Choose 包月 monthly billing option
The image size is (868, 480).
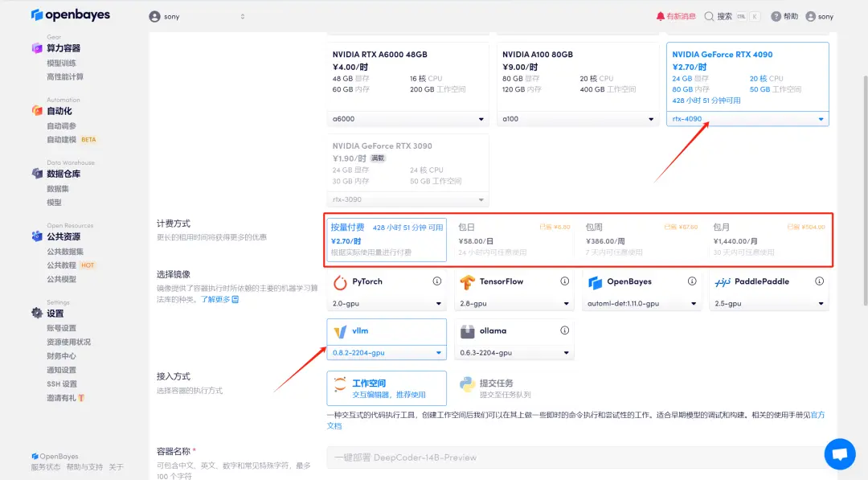(x=768, y=240)
